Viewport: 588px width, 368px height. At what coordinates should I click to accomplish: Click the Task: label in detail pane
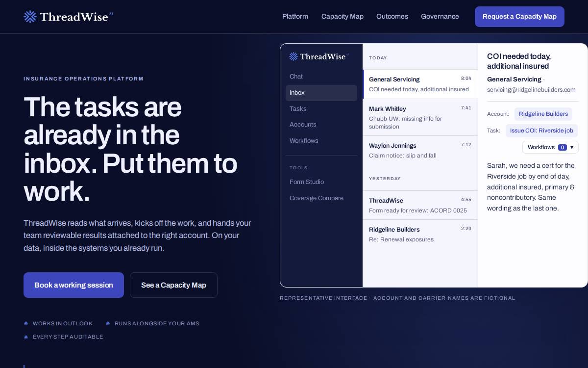pyautogui.click(x=493, y=131)
